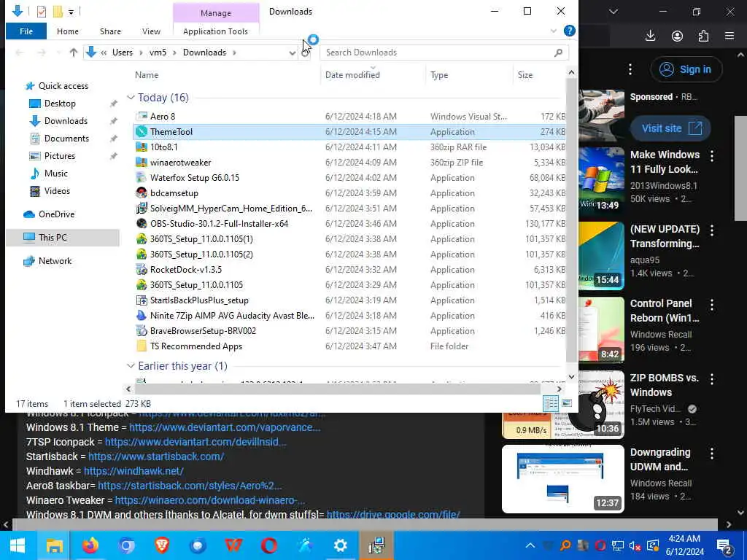Open Customize Quick Access Toolbar dropdown
747x560 pixels.
pos(71,12)
